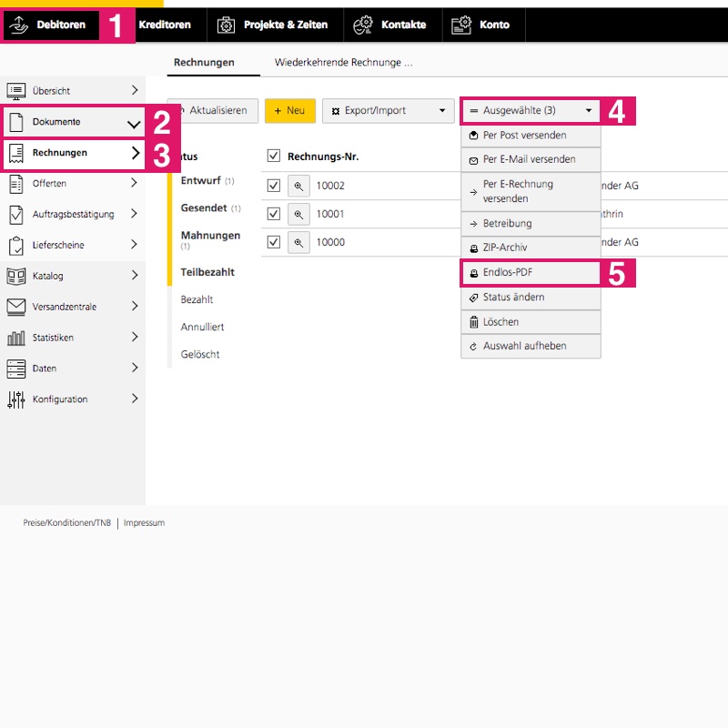Select Endlos-PDF from the dropdown menu
Screen dimensions: 728x728
click(x=531, y=272)
